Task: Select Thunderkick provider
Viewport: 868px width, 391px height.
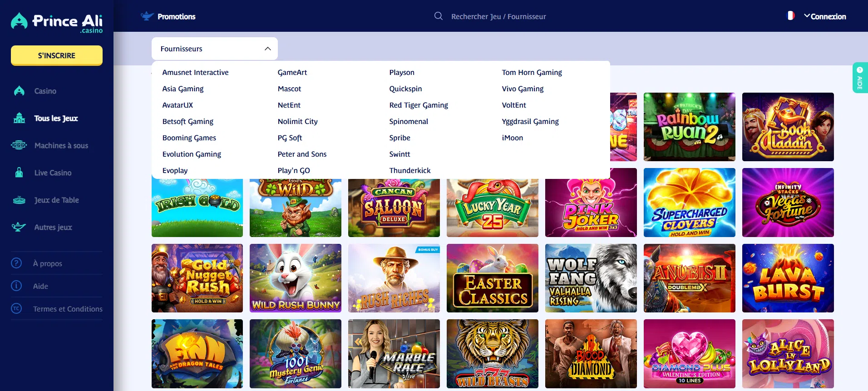Action: click(409, 170)
